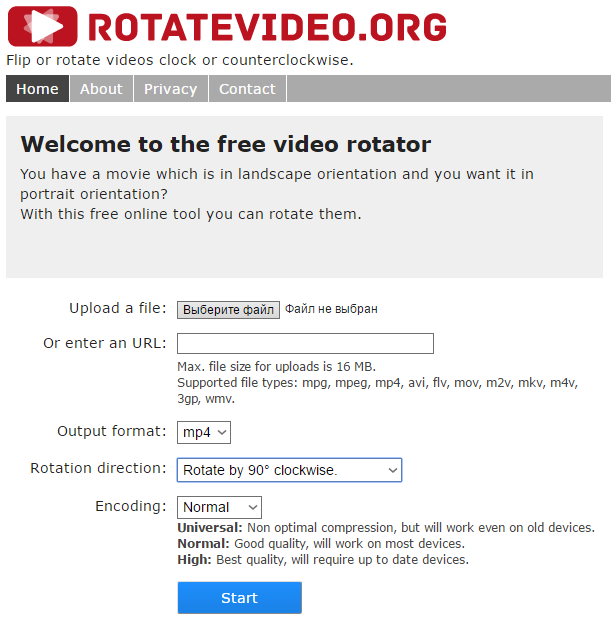Click the 'Universal:' encoding description

click(x=386, y=528)
